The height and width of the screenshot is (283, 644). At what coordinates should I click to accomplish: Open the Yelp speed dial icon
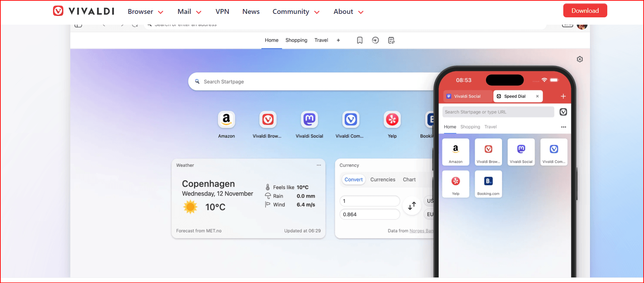point(392,120)
